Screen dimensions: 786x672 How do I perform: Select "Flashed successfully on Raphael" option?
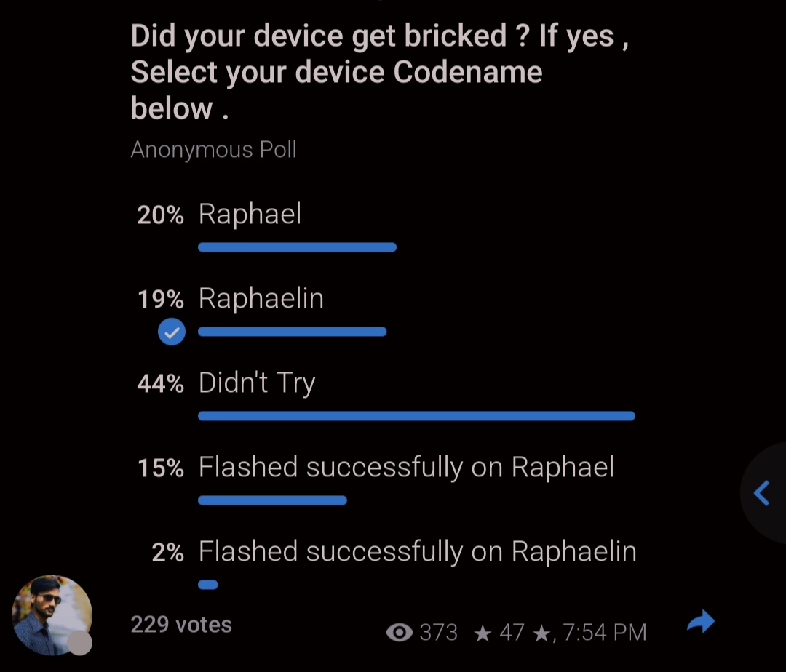[x=406, y=468]
